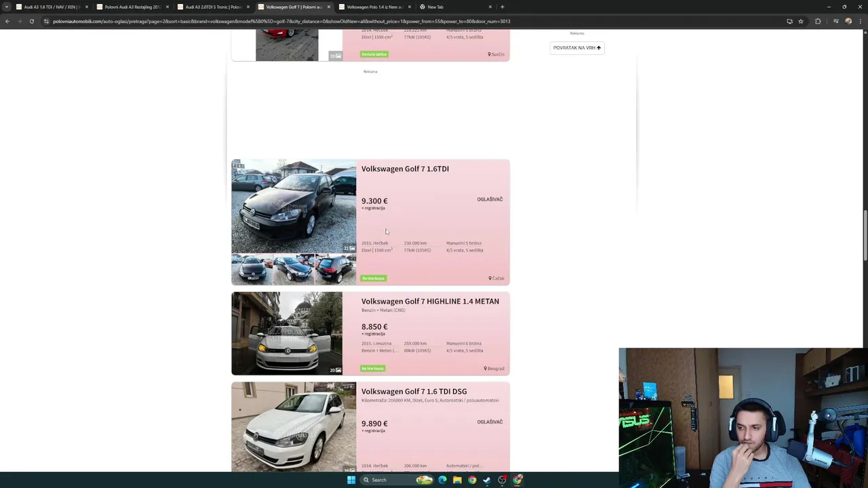Click the 230.000 km mileage text
868x488 pixels.
(415, 243)
